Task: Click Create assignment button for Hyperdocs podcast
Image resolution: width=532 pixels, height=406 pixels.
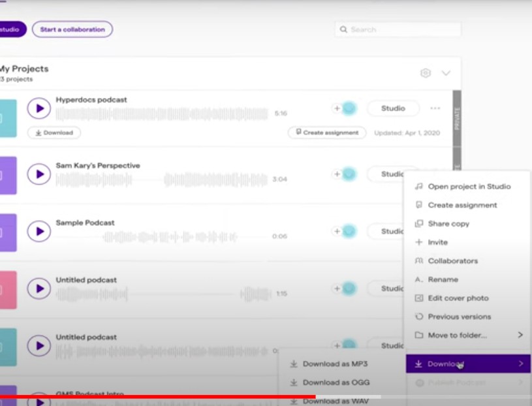Action: (326, 133)
